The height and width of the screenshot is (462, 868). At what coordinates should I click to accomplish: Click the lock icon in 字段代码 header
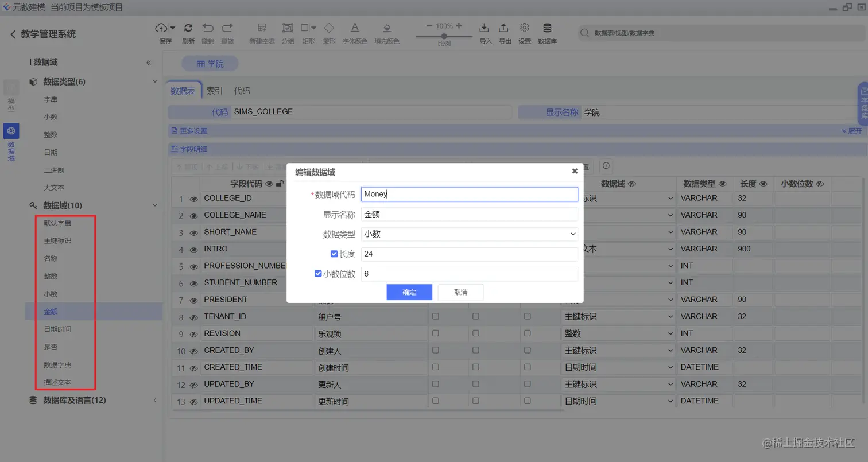coord(280,184)
